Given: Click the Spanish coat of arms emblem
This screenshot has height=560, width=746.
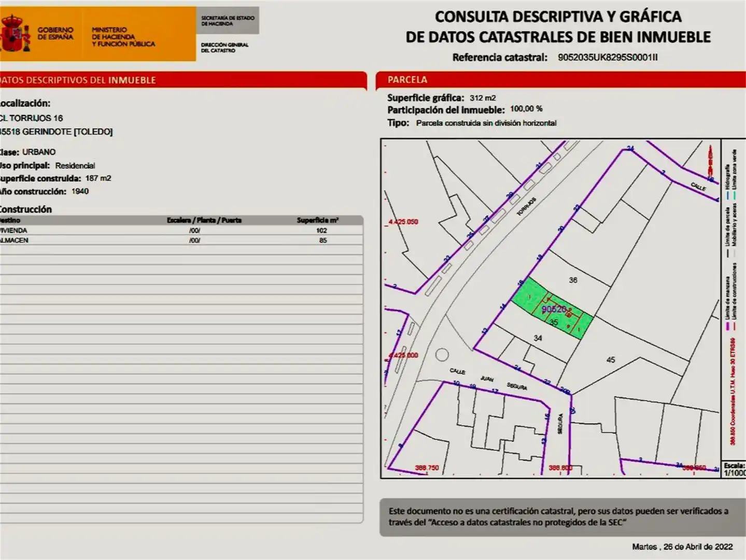Looking at the screenshot, I should (x=16, y=34).
